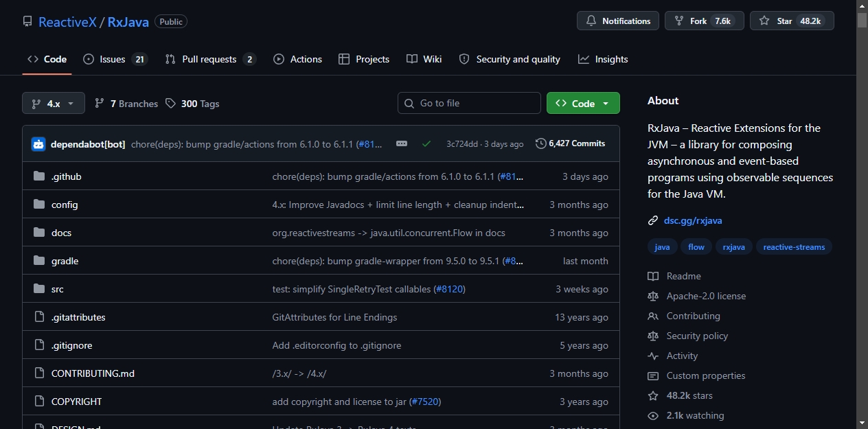The height and width of the screenshot is (429, 868).
Task: Open the Custom properties link
Action: 696,375
